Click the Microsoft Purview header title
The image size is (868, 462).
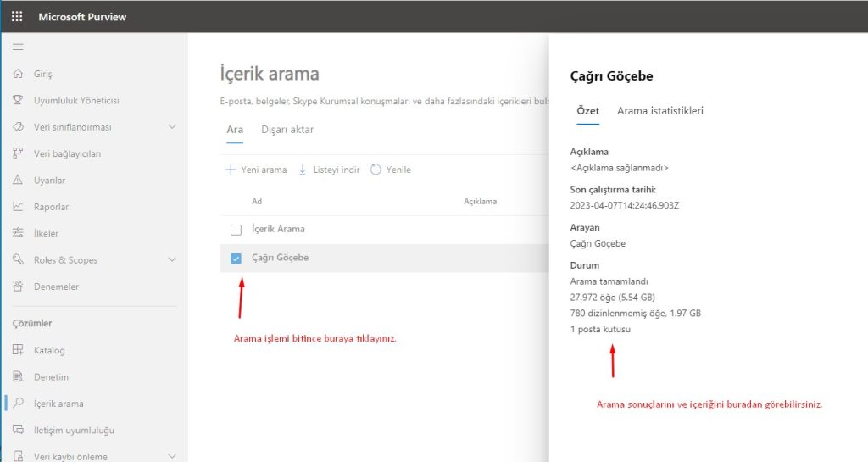coord(82,17)
